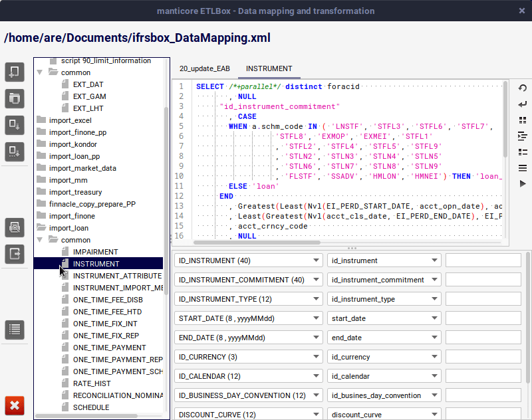
Task: Click the SQL editor horizontal scrollbar
Action: pyautogui.click(x=257, y=243)
